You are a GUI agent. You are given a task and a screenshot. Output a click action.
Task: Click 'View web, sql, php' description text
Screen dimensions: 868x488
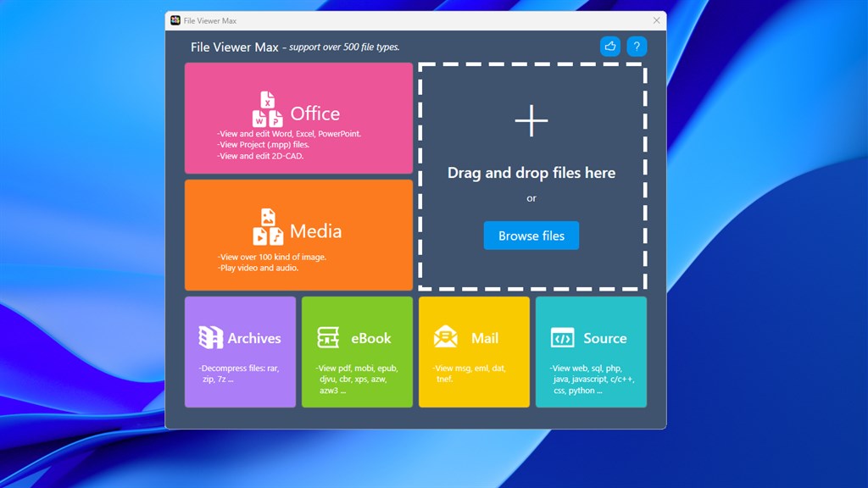[592, 379]
